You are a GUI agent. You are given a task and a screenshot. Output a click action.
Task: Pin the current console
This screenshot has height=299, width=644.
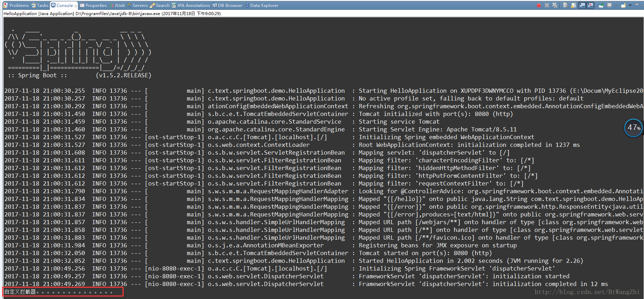pyautogui.click(x=601, y=5)
